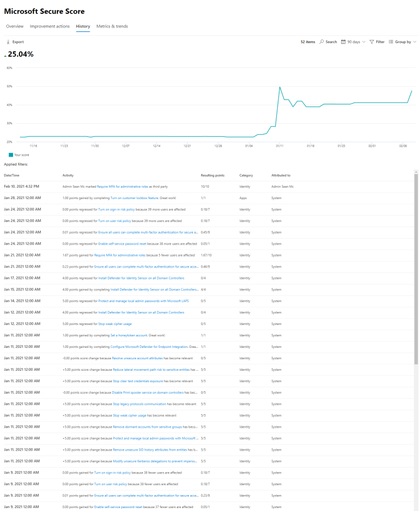This screenshot has height=511, width=420.
Task: Click the Your score legend swatch
Action: coord(11,155)
